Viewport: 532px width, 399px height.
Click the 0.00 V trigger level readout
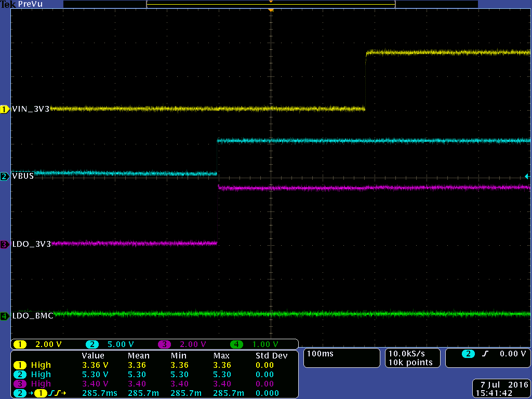(x=513, y=354)
